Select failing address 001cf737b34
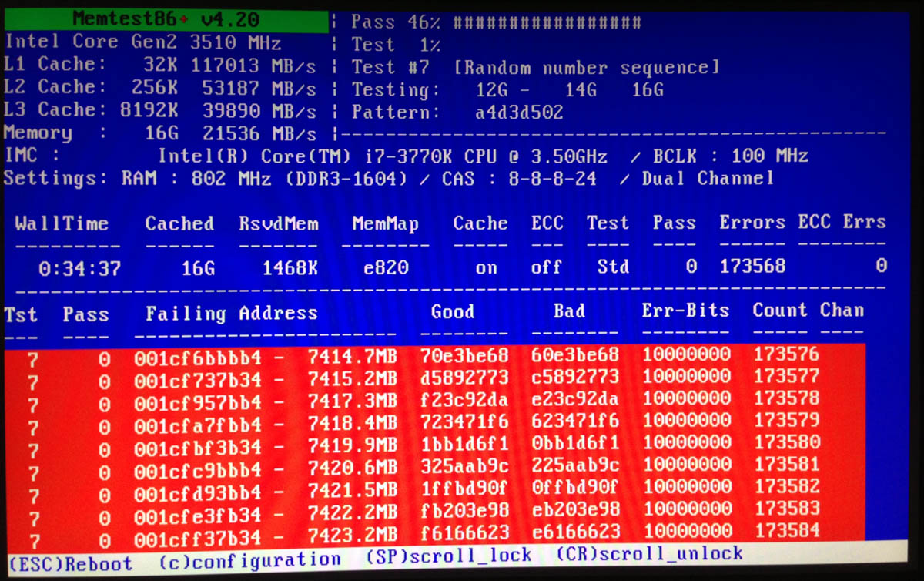The image size is (924, 581). point(198,381)
